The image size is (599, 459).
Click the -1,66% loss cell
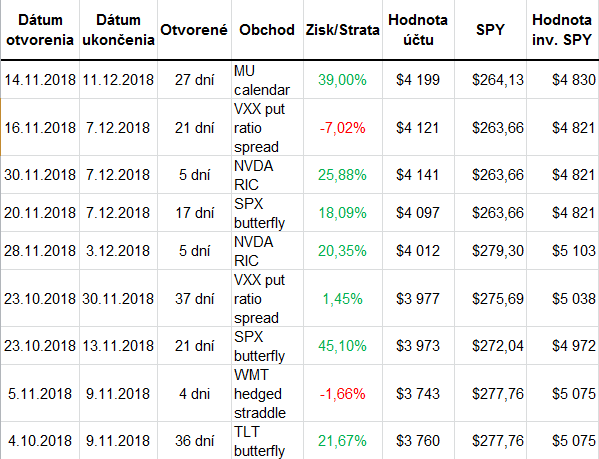343,394
